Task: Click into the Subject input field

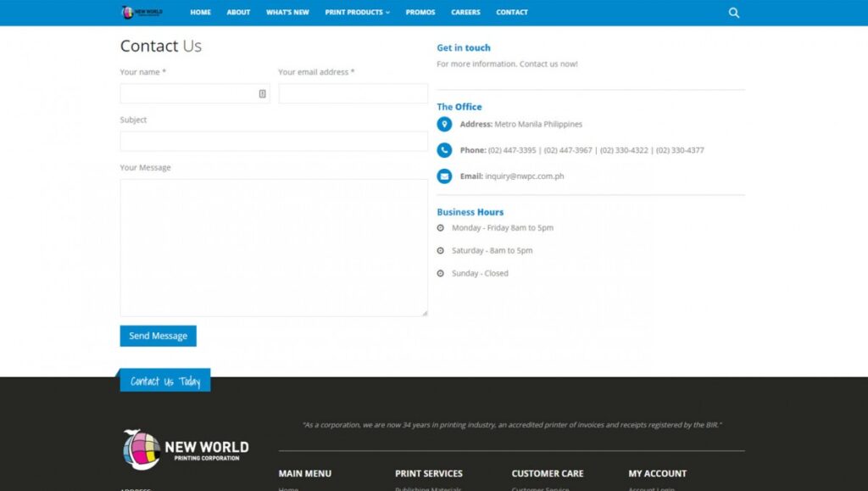Action: [273, 142]
